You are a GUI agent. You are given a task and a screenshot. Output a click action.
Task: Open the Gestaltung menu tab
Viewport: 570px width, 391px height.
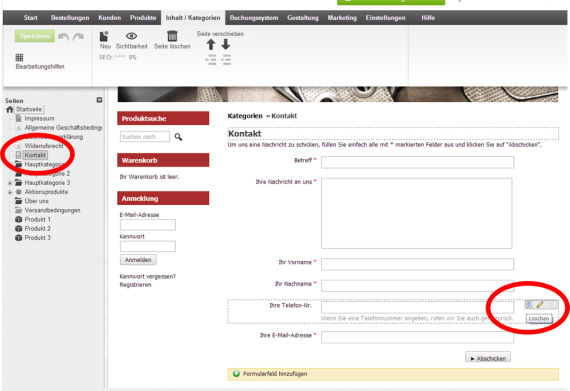(x=303, y=18)
